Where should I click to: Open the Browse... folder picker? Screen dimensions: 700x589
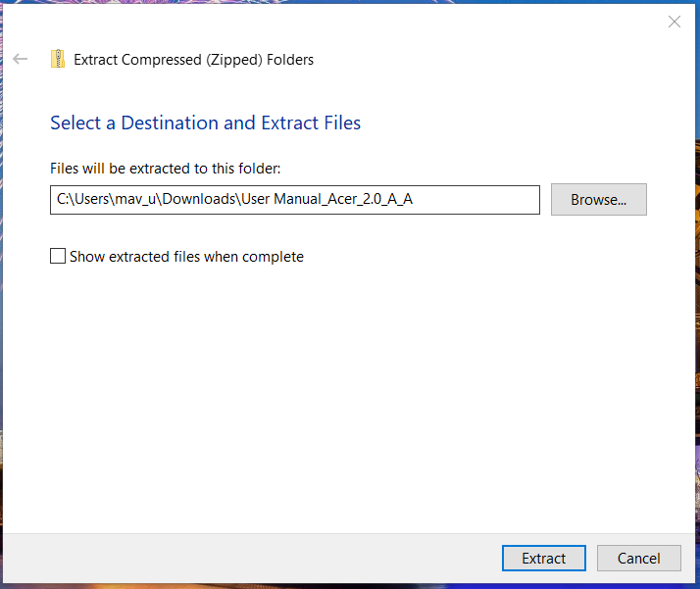pyautogui.click(x=598, y=200)
